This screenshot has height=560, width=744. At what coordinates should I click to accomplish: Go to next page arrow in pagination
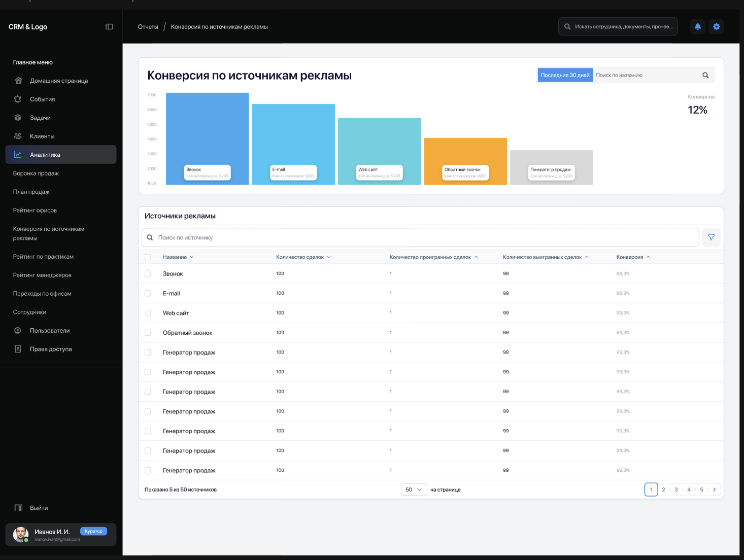(x=714, y=489)
